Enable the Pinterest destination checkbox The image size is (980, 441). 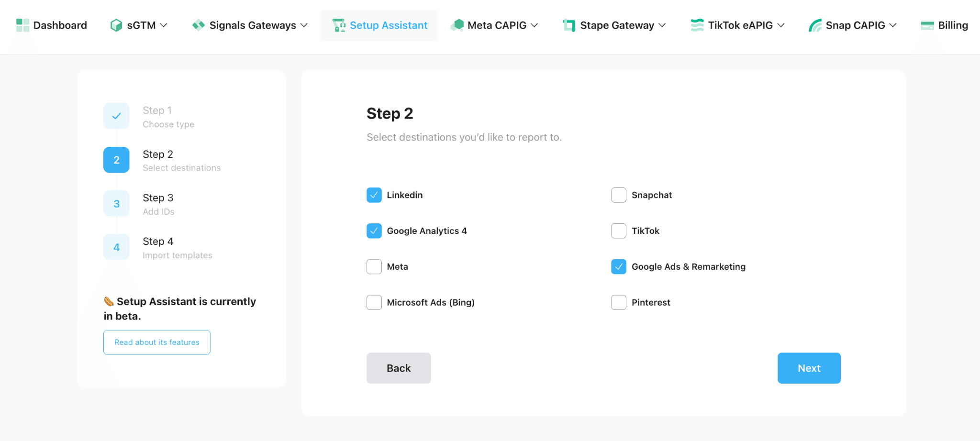pyautogui.click(x=619, y=302)
